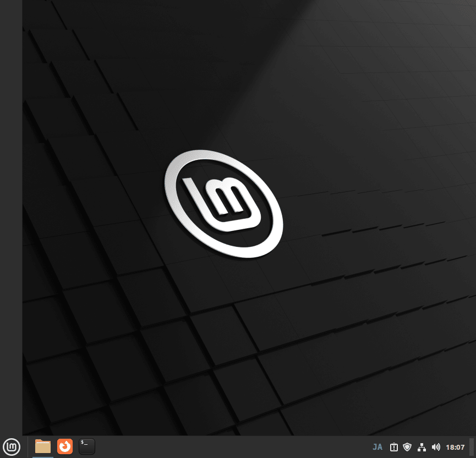Launch the Terminal from the panel

tap(87, 446)
